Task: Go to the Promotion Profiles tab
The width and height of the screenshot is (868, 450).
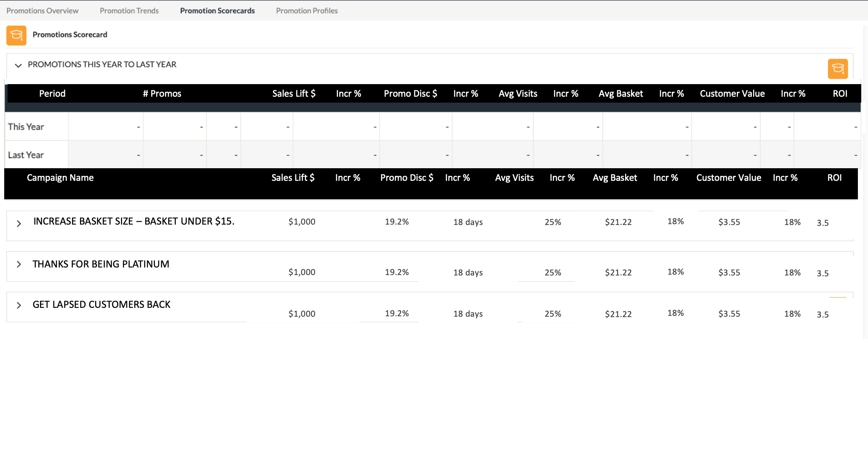Action: pos(306,11)
